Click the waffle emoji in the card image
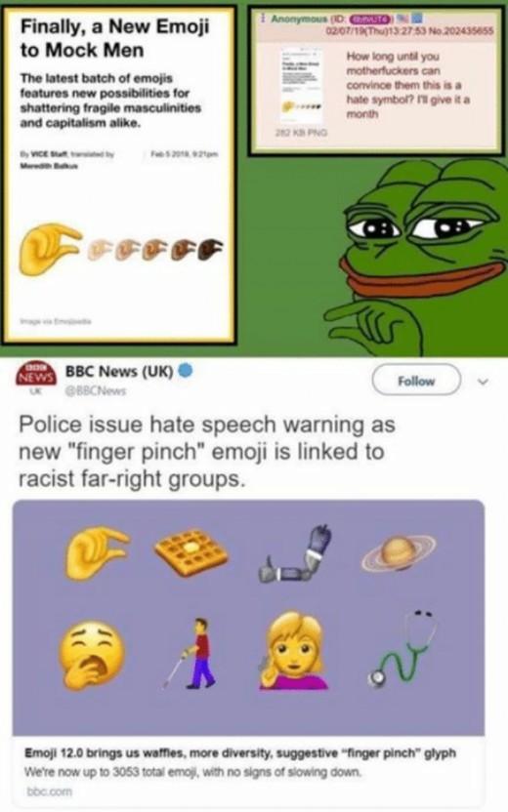508x812 pixels. (190, 553)
